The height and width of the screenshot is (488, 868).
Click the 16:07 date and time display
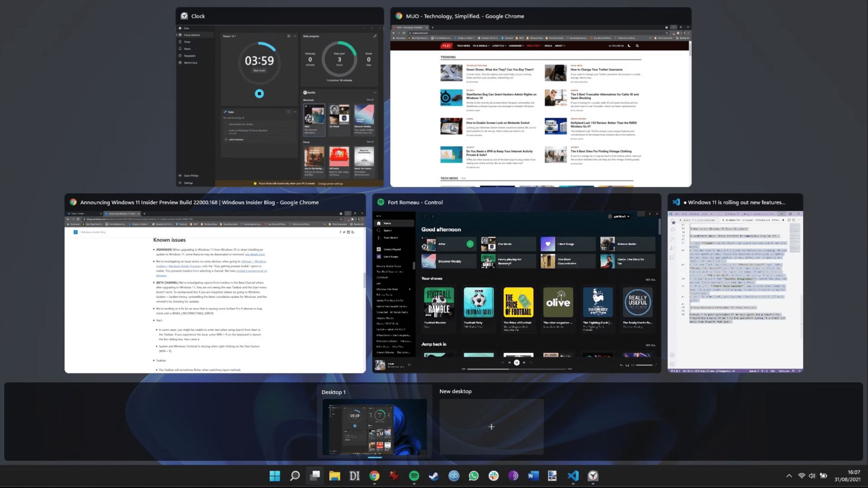847,476
